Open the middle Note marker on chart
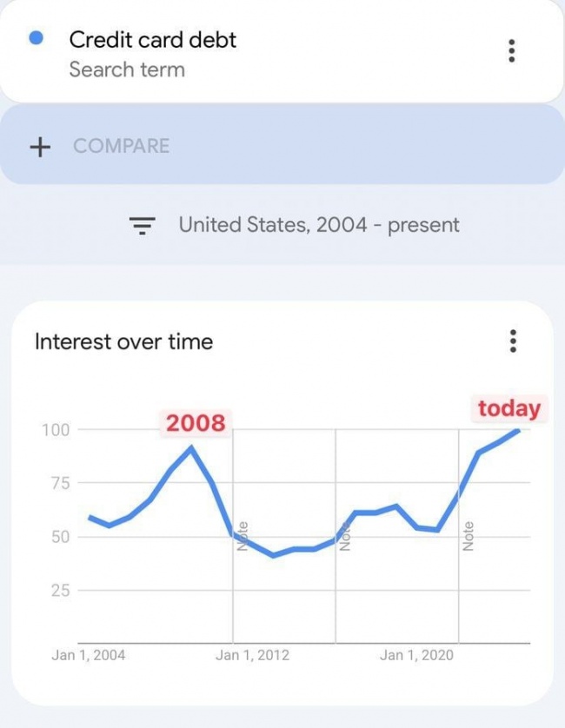This screenshot has height=728, width=565. [x=345, y=535]
